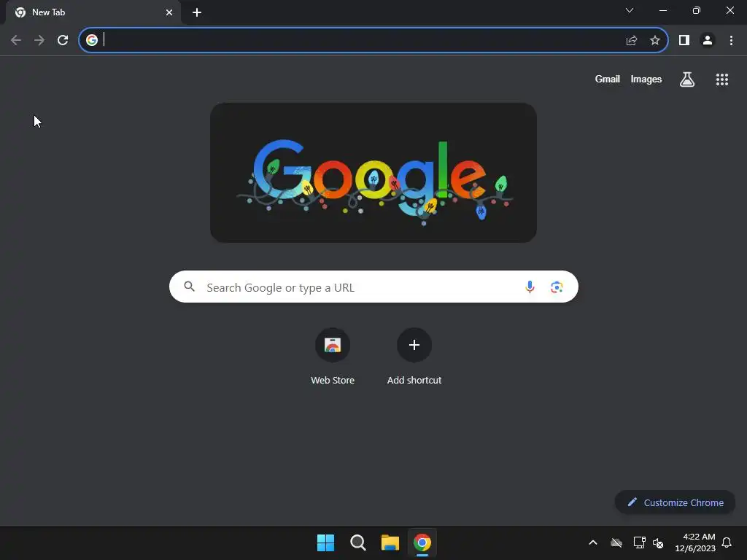
Task: Click the Google icon in address bar
Action: click(92, 40)
